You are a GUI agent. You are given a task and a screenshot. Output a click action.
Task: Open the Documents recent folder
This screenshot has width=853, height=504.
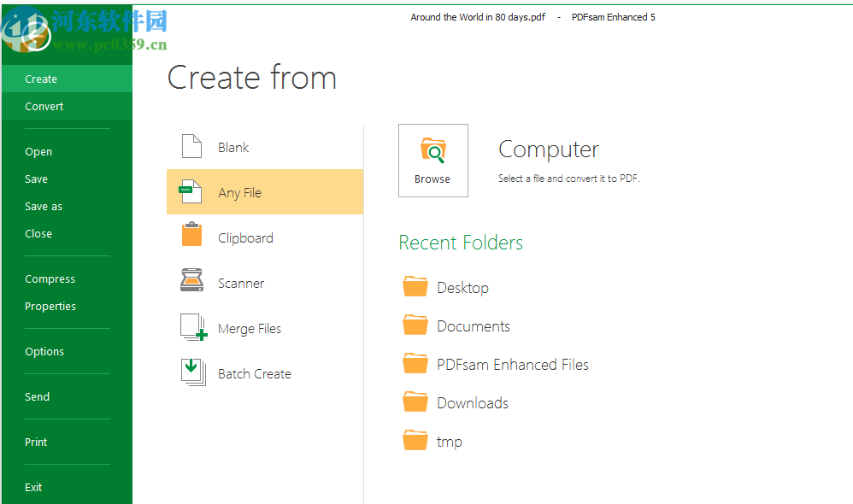click(473, 326)
